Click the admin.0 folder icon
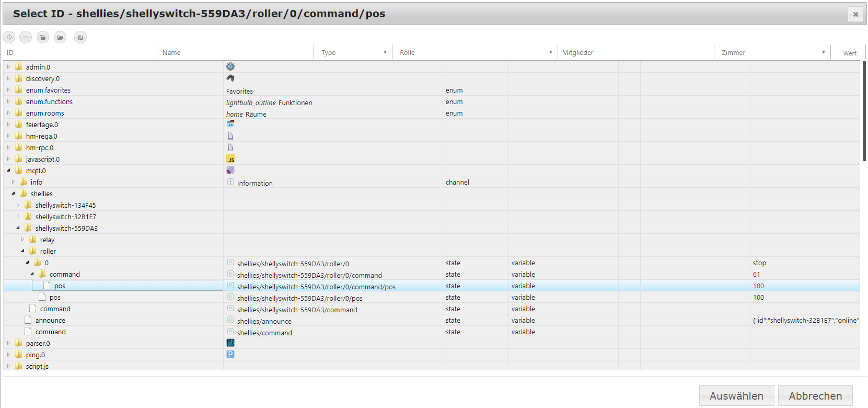868x408 pixels. [x=19, y=66]
